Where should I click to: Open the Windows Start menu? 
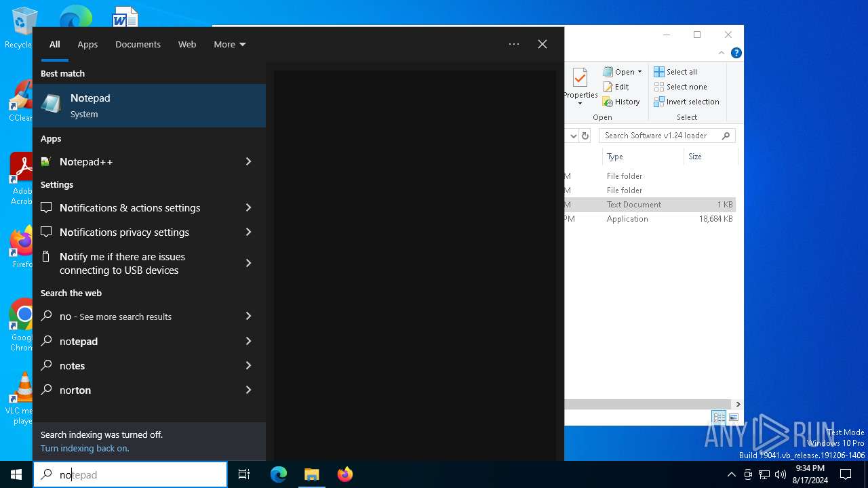16,474
